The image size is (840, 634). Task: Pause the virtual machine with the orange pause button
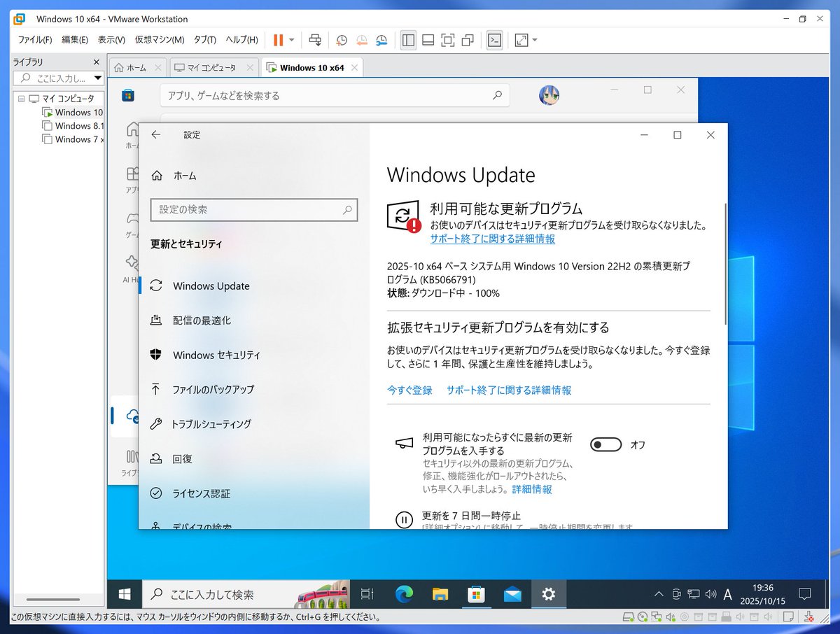[x=279, y=40]
